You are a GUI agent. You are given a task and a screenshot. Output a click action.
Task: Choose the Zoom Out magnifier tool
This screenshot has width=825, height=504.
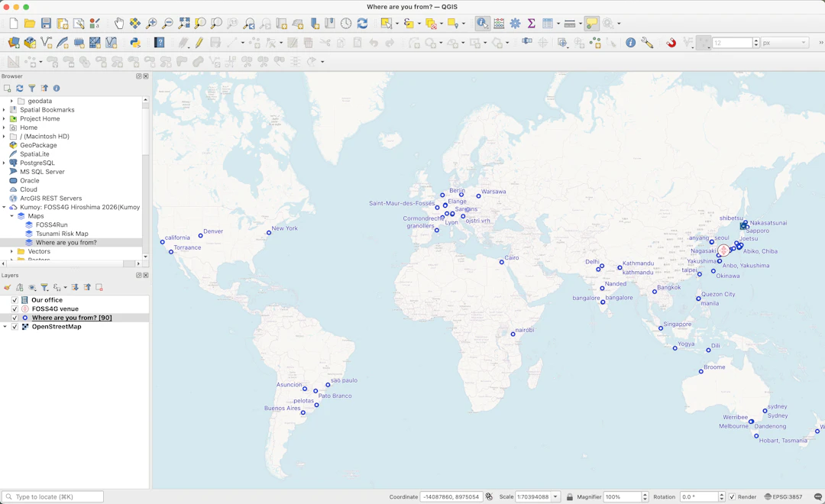167,23
